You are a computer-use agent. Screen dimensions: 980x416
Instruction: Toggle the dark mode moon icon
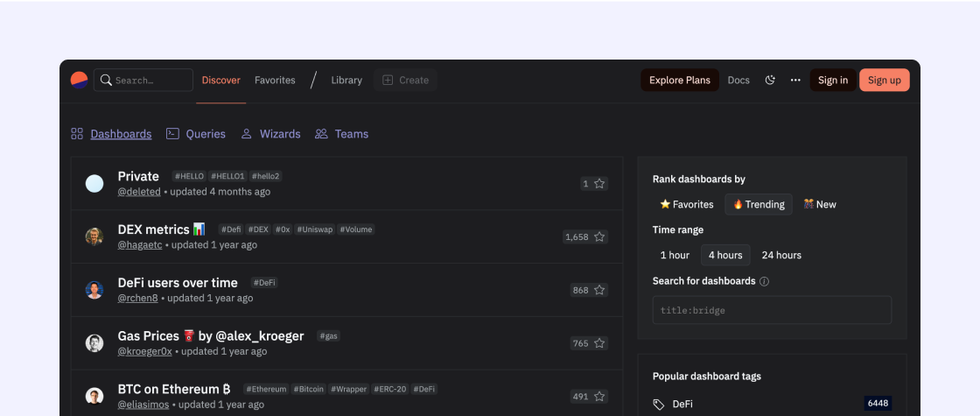click(770, 80)
